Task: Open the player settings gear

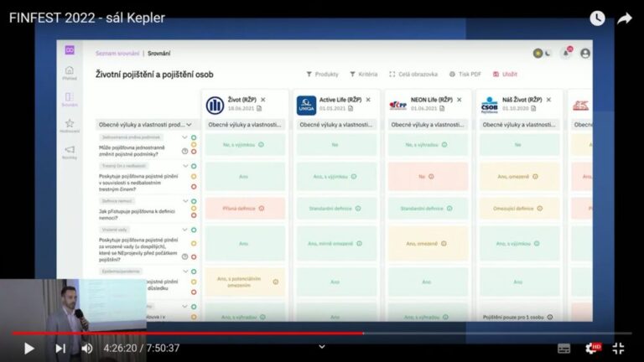Action: pyautogui.click(x=593, y=349)
